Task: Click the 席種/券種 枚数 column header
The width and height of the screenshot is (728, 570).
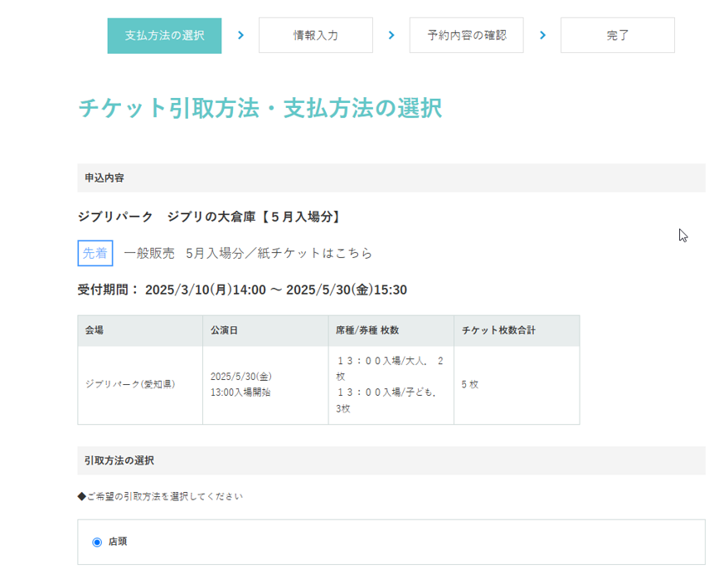Action: point(391,331)
